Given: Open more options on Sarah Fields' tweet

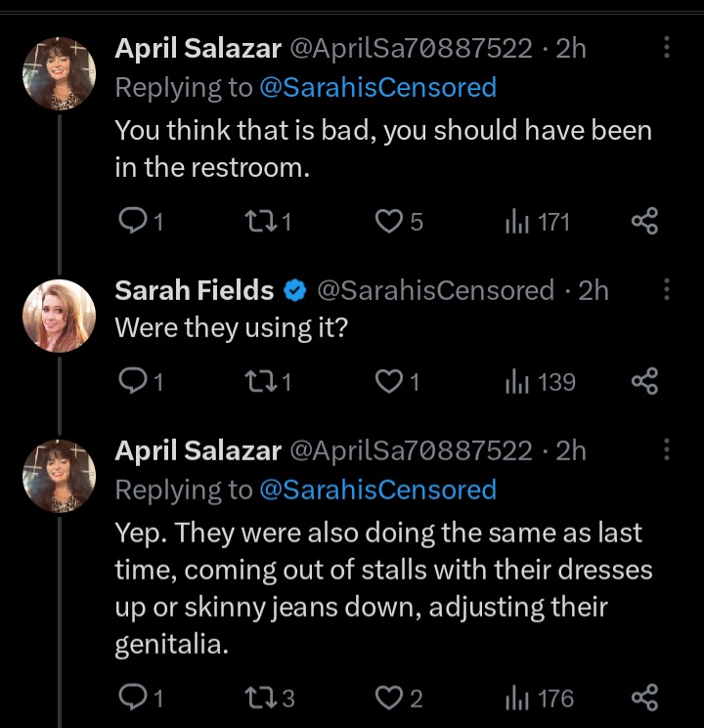Looking at the screenshot, I should point(667,289).
